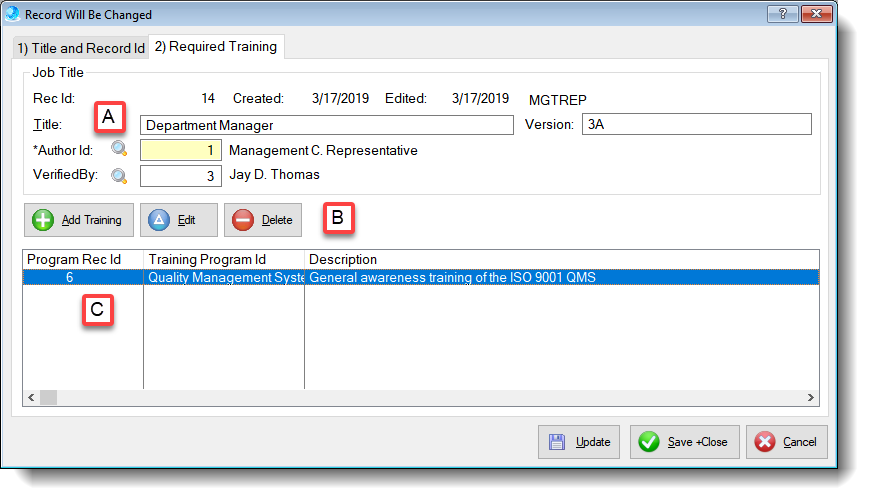
Task: Open the Author Id lookup magnifier
Action: (119, 149)
